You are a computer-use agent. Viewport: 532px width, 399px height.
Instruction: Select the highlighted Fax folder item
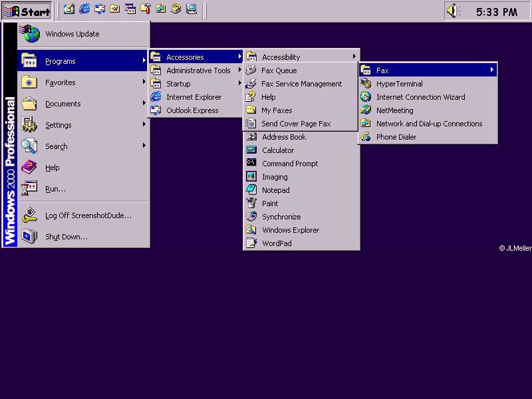(428, 70)
